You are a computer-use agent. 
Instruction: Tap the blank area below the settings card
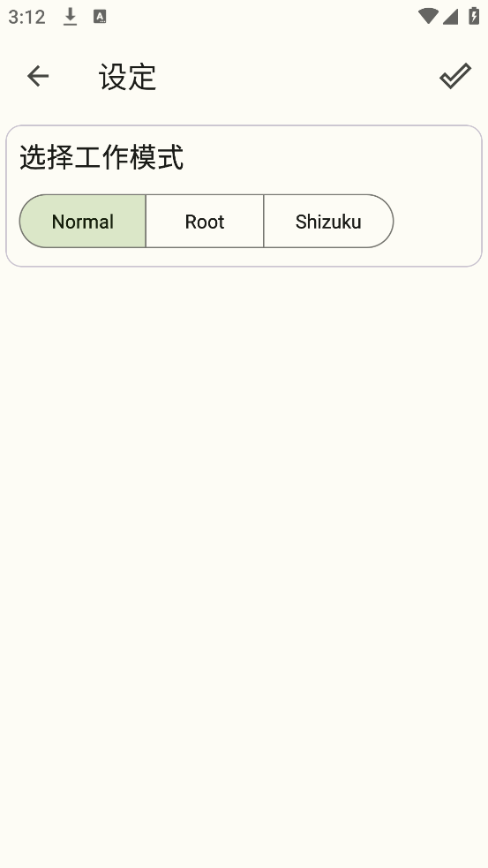pos(244,564)
